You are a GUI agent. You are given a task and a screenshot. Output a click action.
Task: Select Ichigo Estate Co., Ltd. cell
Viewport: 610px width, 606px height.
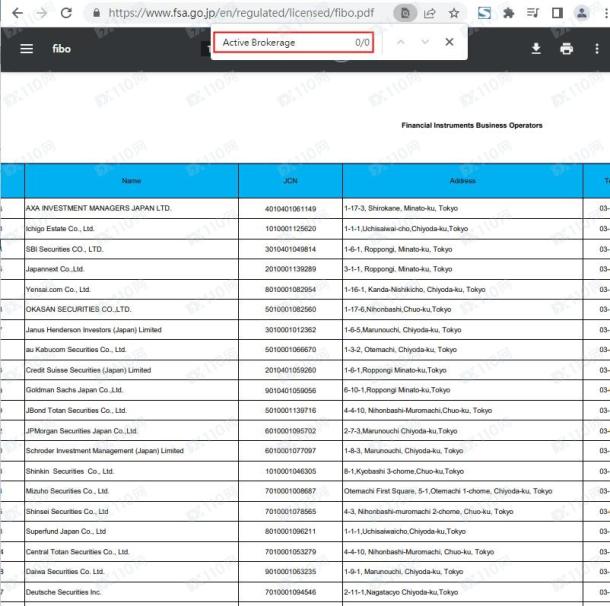pos(131,229)
